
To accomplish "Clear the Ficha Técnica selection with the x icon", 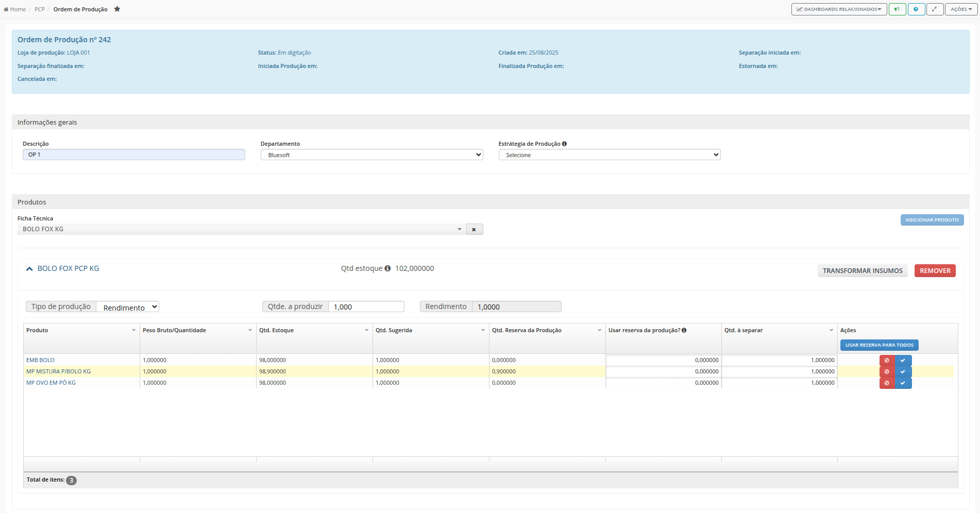I will point(474,229).
